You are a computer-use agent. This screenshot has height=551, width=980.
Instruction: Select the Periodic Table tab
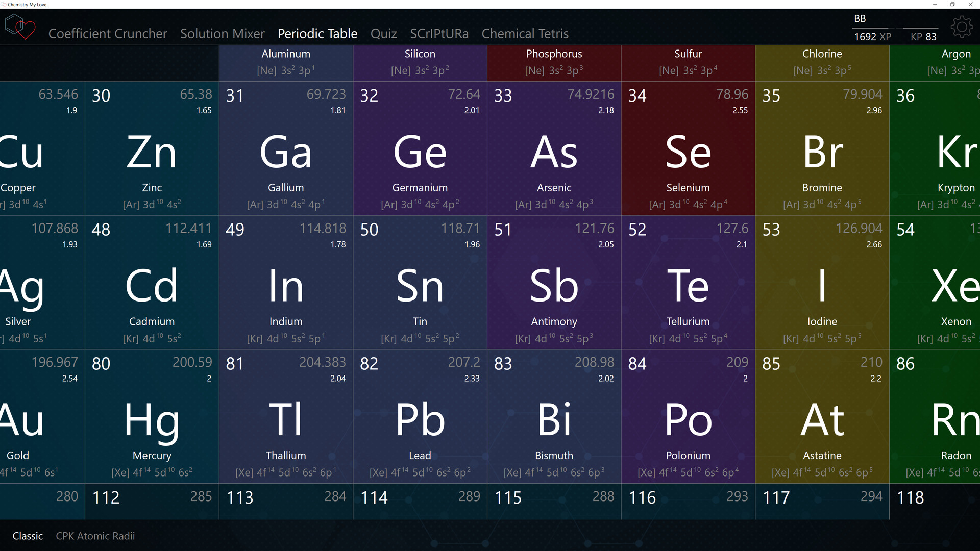point(317,34)
